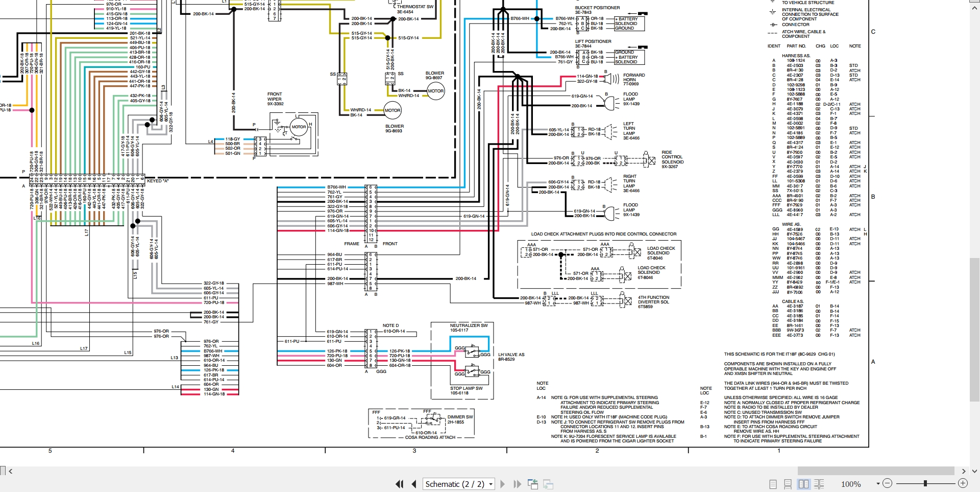The image size is (980, 492).
Task: Click the CABLE AS. table heading
Action: pyautogui.click(x=792, y=301)
